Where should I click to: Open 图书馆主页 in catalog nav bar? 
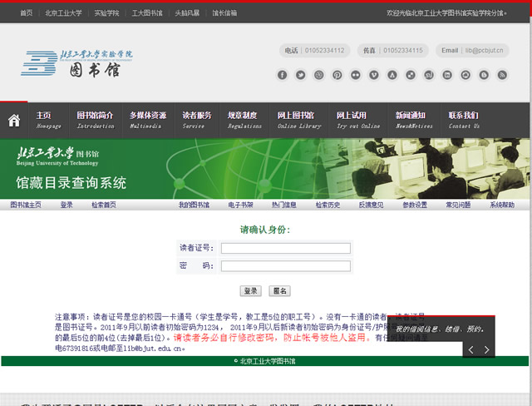point(26,205)
